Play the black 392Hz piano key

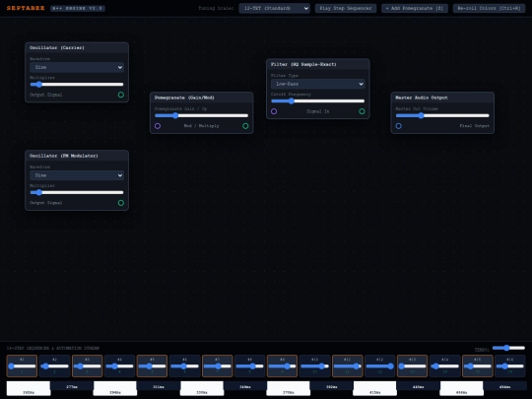pyautogui.click(x=332, y=386)
